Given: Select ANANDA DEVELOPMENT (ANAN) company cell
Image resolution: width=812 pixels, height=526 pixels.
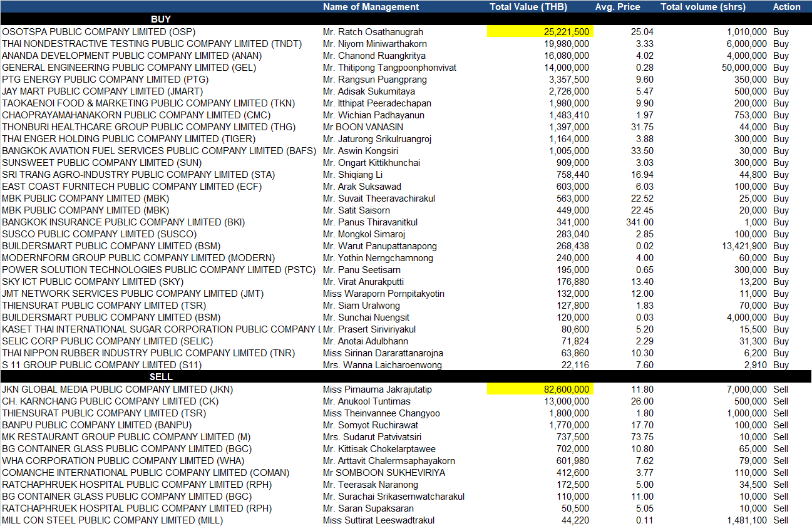Looking at the screenshot, I should pyautogui.click(x=131, y=56).
